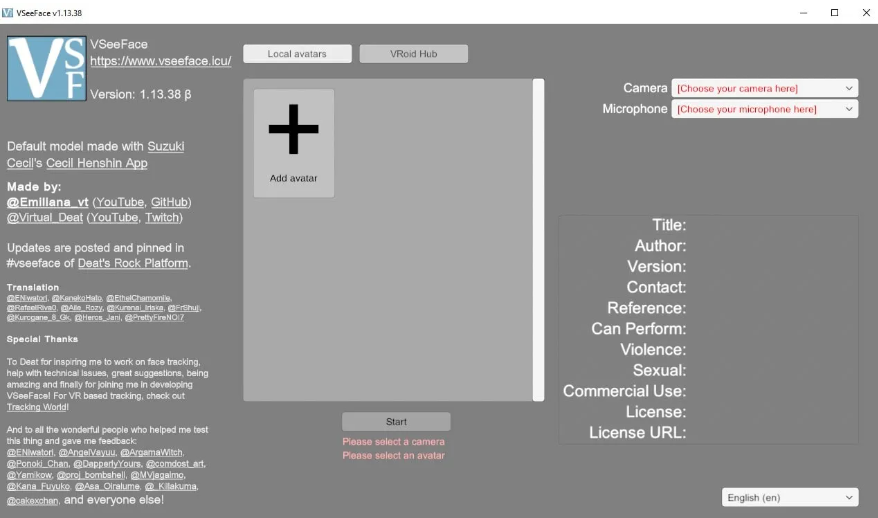Click the 'Version: 1.13.38 β' text
This screenshot has width=878, height=518.
141,94
